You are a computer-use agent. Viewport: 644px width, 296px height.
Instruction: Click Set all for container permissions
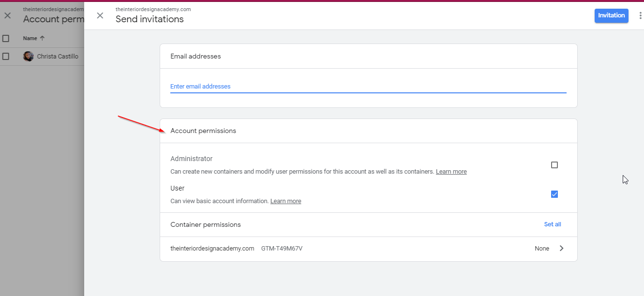[552, 224]
